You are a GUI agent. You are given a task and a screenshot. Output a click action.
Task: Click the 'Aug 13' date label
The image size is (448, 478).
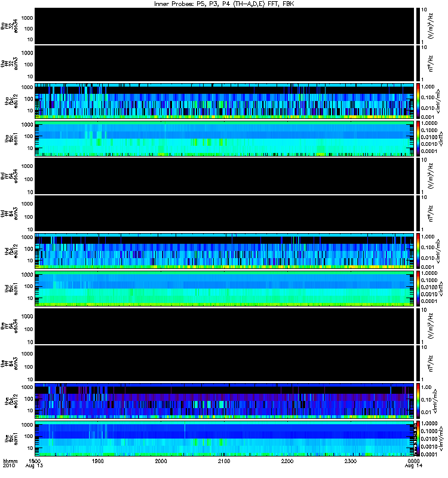(x=34, y=465)
